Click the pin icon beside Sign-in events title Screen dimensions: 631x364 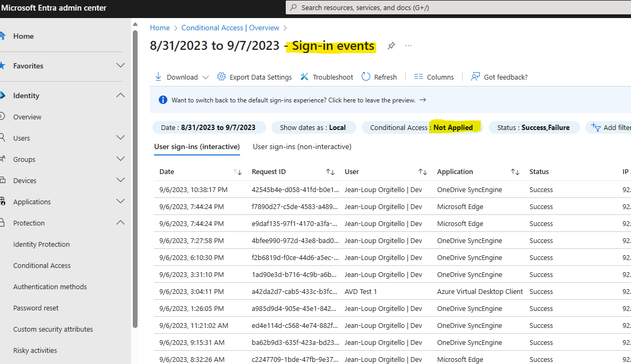click(x=391, y=46)
